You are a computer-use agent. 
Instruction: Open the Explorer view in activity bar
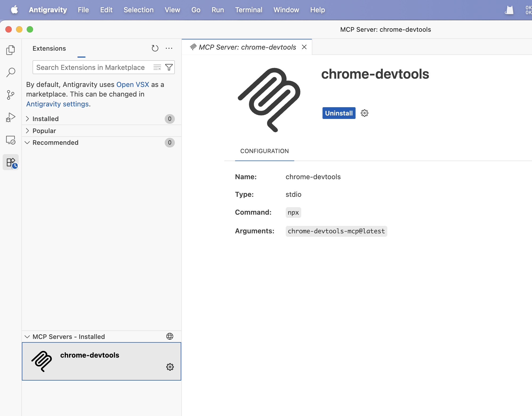pyautogui.click(x=11, y=50)
